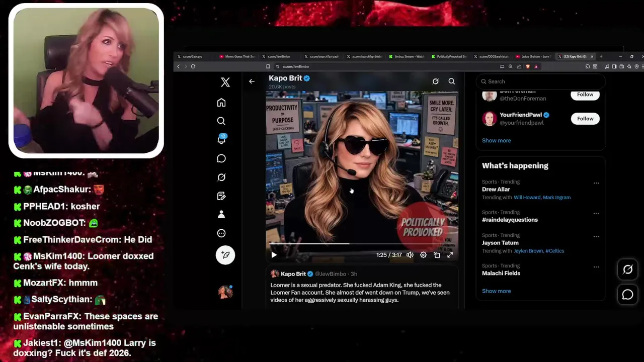Open the Drew Allar trending topic
The image size is (644, 362).
point(496,190)
